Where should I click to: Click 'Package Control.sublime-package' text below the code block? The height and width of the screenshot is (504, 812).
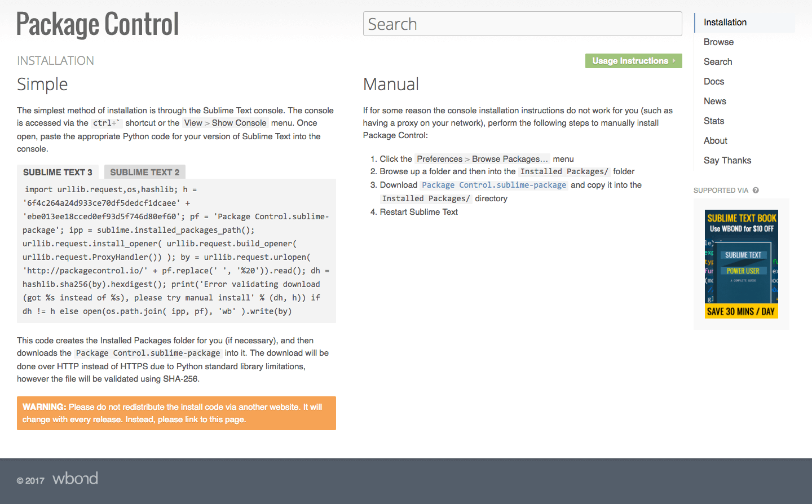pyautogui.click(x=148, y=353)
